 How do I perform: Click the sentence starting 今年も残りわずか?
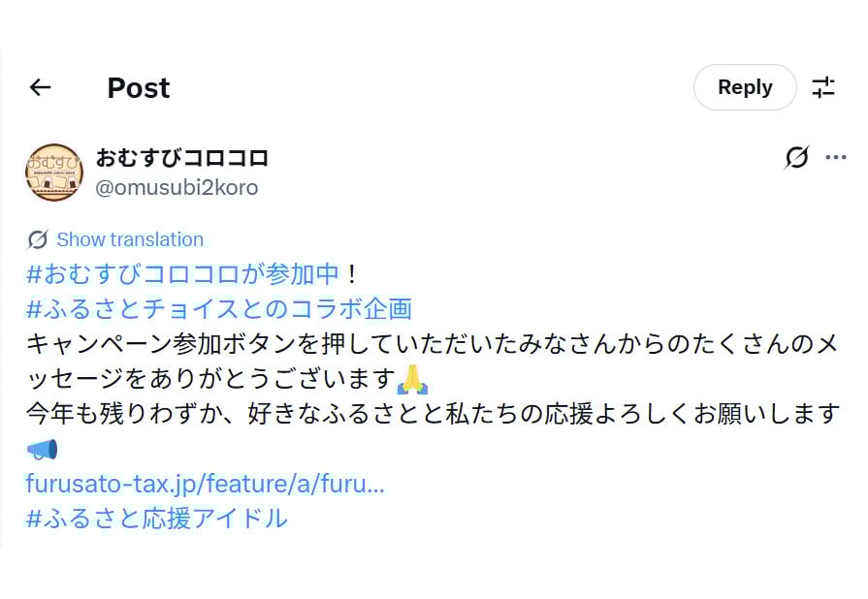[432, 414]
